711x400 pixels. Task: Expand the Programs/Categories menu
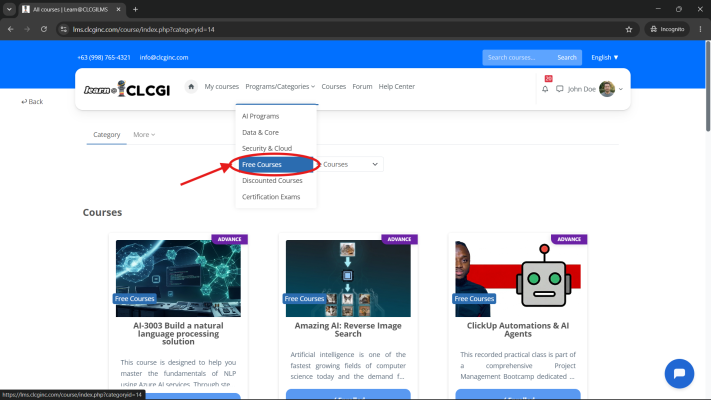tap(280, 87)
